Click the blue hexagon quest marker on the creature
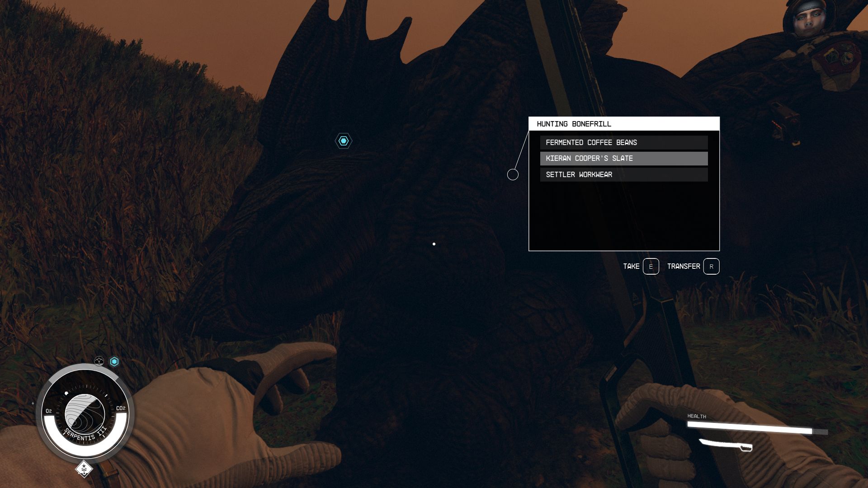The image size is (868, 488). [344, 141]
